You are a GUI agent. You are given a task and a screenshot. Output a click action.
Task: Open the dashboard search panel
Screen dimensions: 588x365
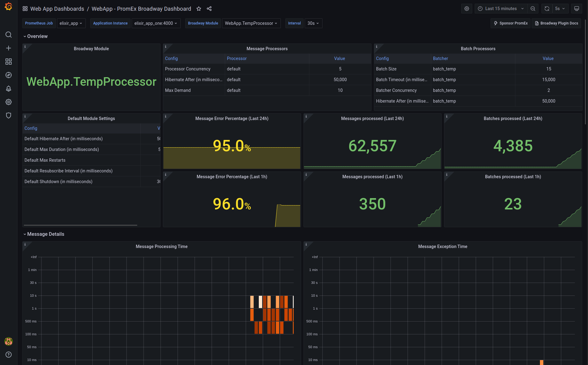9,35
